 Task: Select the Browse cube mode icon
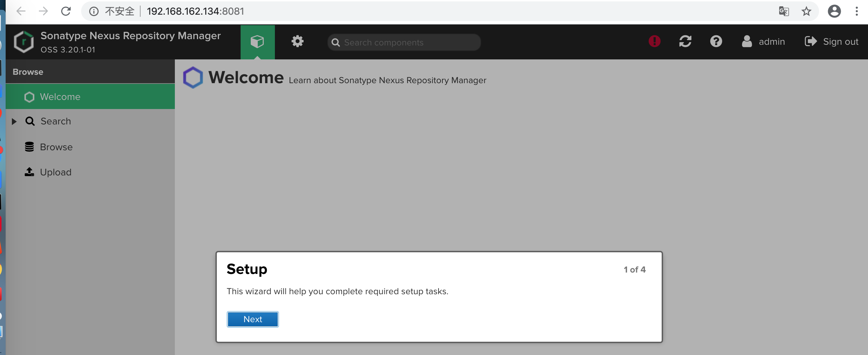click(x=257, y=42)
